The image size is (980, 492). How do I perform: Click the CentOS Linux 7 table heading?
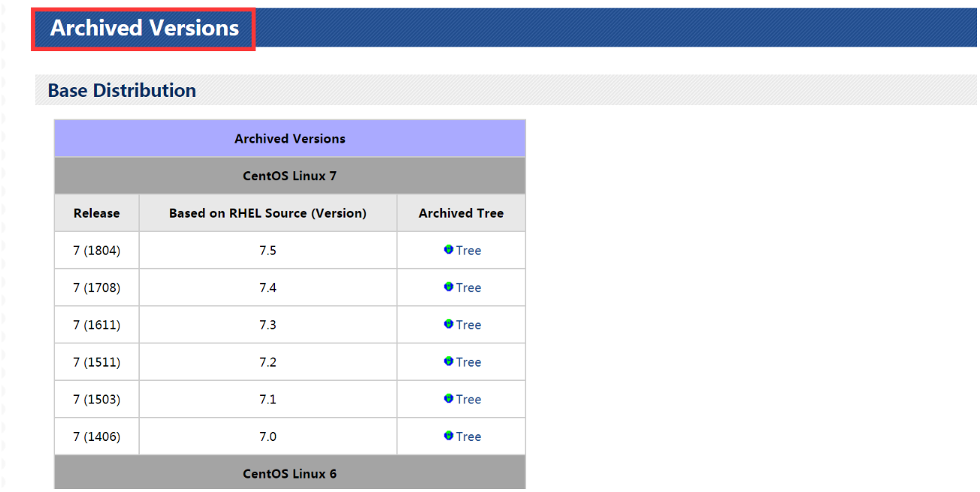[x=290, y=176]
